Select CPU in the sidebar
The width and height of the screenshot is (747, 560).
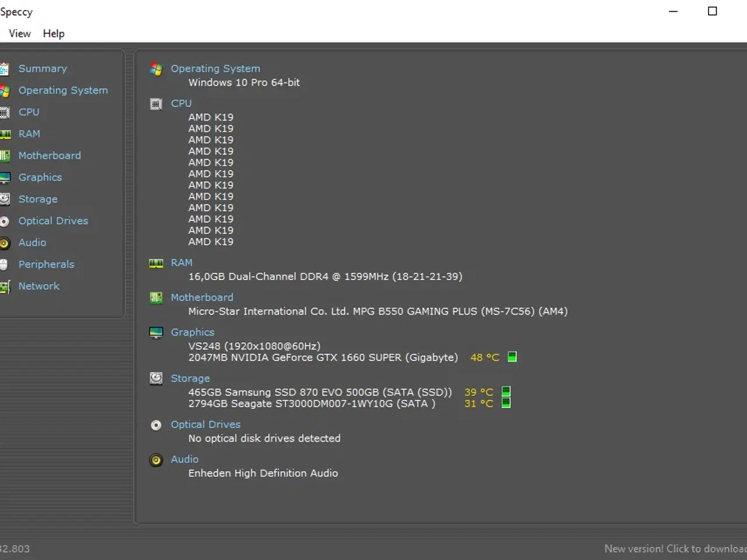(29, 112)
